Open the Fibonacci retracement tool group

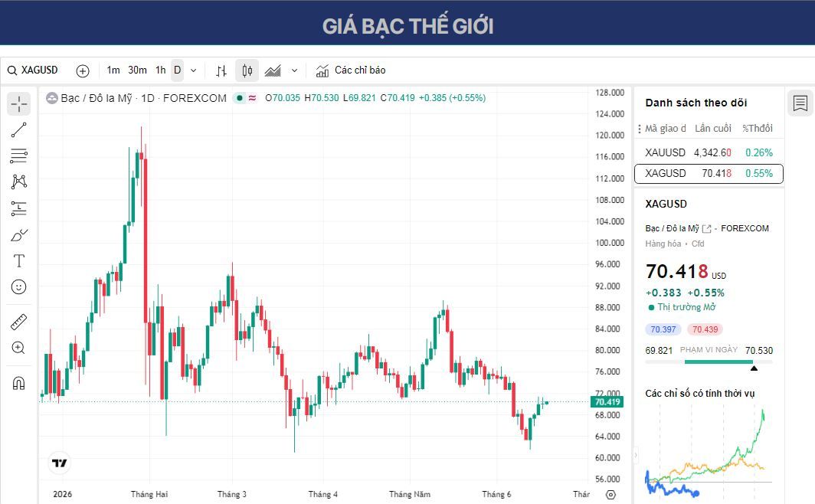(18, 155)
